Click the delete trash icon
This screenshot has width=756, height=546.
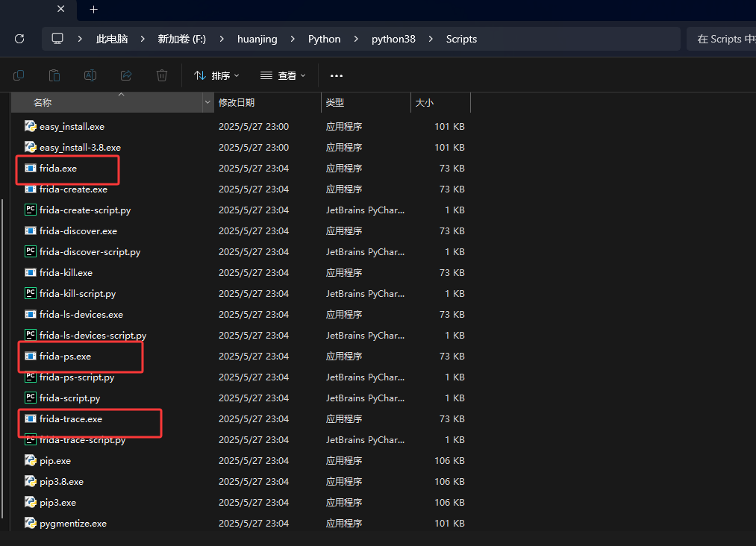coord(162,75)
